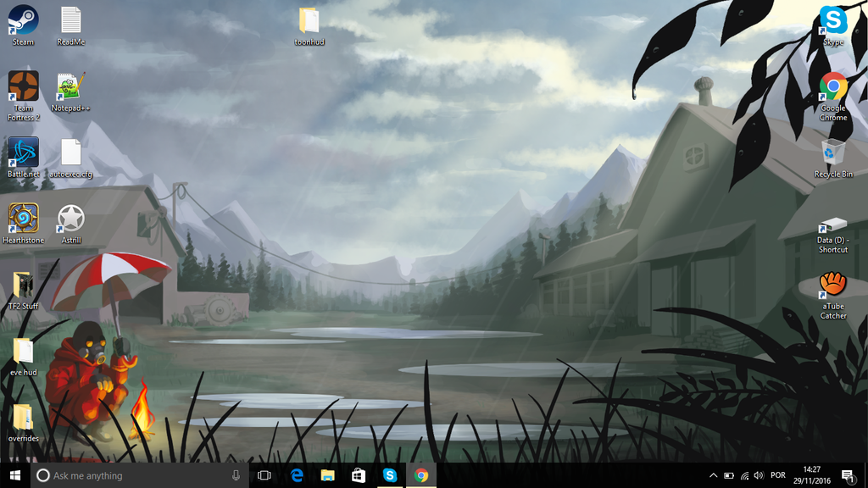
Task: Select the Data (D) - Shortcut icon
Action: click(x=833, y=235)
